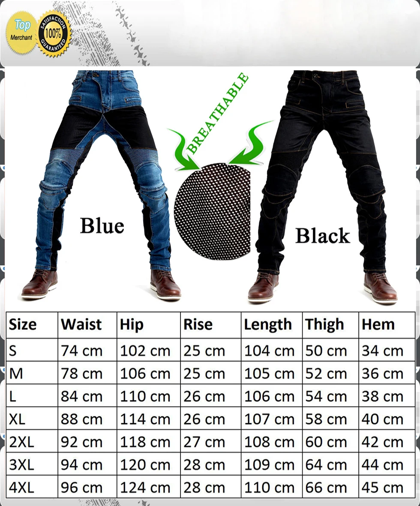
Task: Select the "3XL" size row label
Action: click(x=21, y=465)
